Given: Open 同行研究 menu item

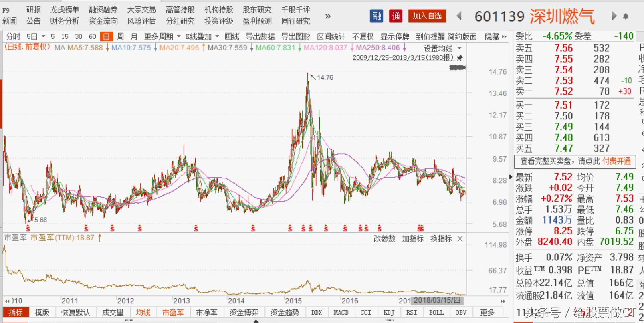Looking at the screenshot, I should 296,21.
